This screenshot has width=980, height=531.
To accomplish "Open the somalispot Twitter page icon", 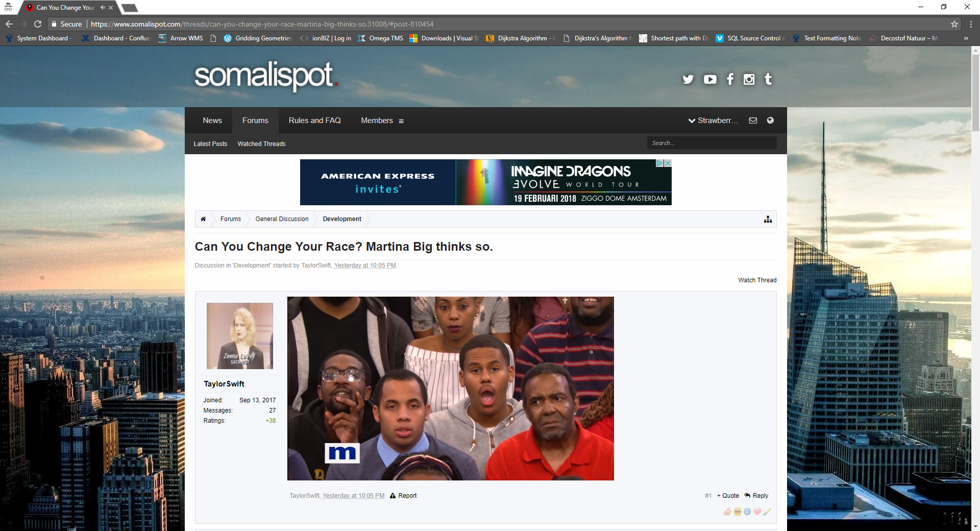I will (688, 79).
